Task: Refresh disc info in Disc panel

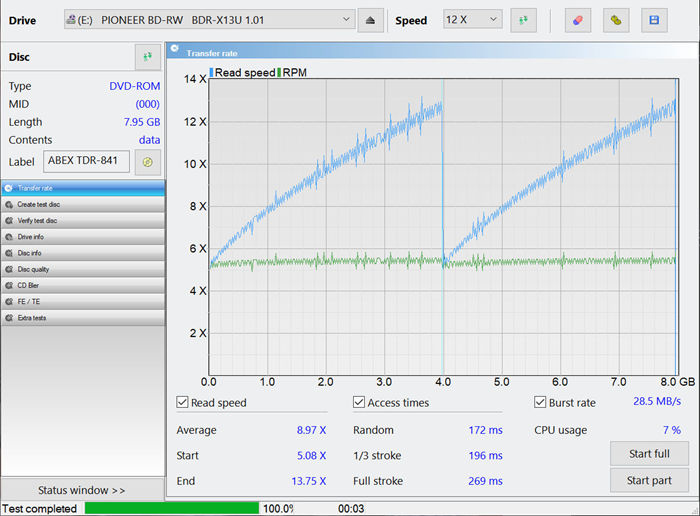Action: (147, 58)
